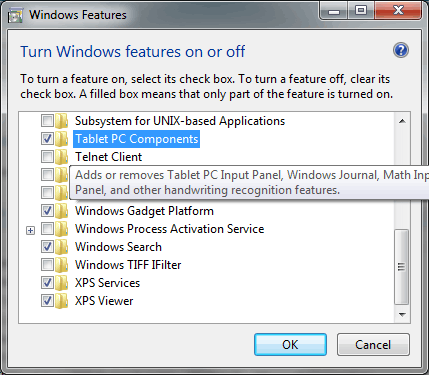The height and width of the screenshot is (375, 429).
Task: Select the XPS Services label
Action: (107, 283)
